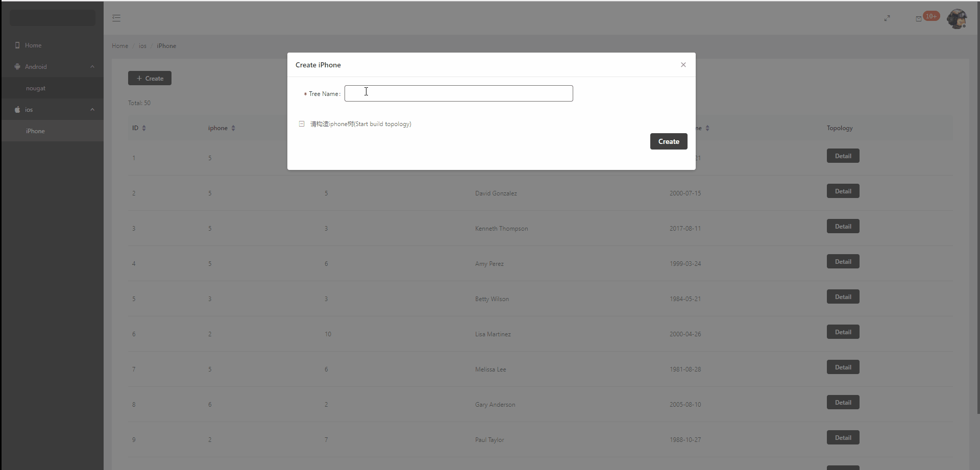The image size is (980, 470).
Task: Open Detail for Lisa Martinez row
Action: (x=843, y=332)
